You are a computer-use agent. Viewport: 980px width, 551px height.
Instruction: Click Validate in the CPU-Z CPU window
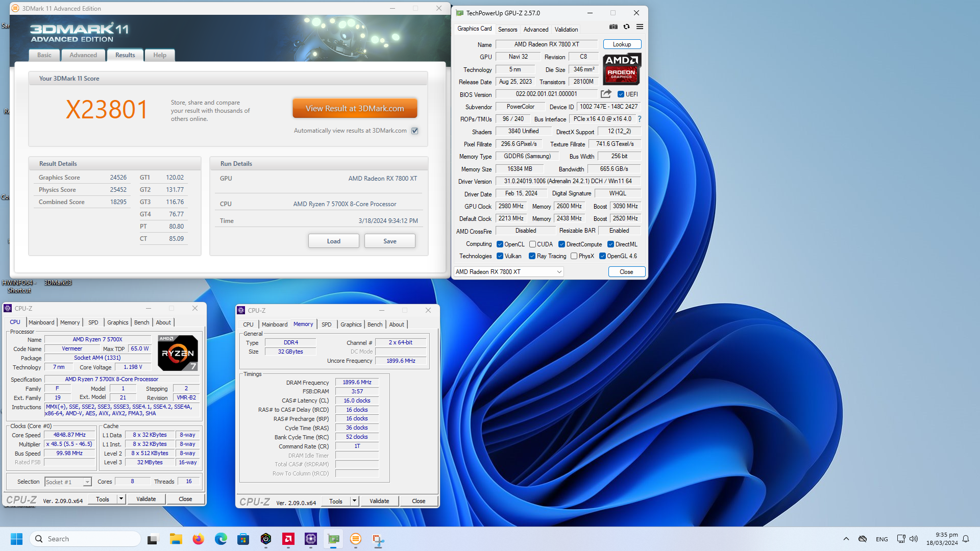[x=146, y=499]
